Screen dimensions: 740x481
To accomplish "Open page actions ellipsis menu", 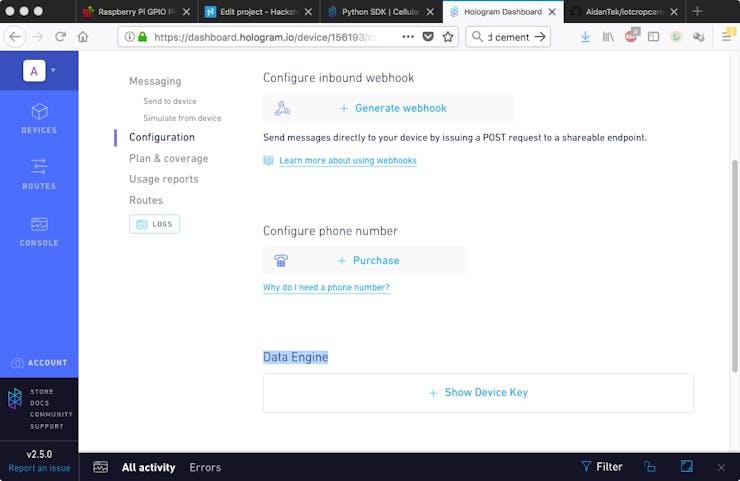I will pyautogui.click(x=408, y=37).
